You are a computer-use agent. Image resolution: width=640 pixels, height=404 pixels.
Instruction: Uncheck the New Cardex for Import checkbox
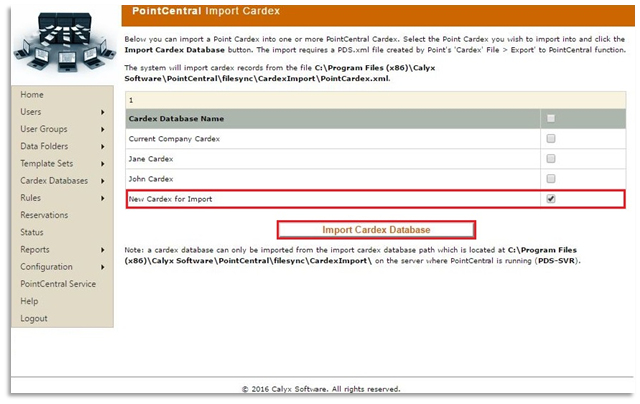pos(551,199)
